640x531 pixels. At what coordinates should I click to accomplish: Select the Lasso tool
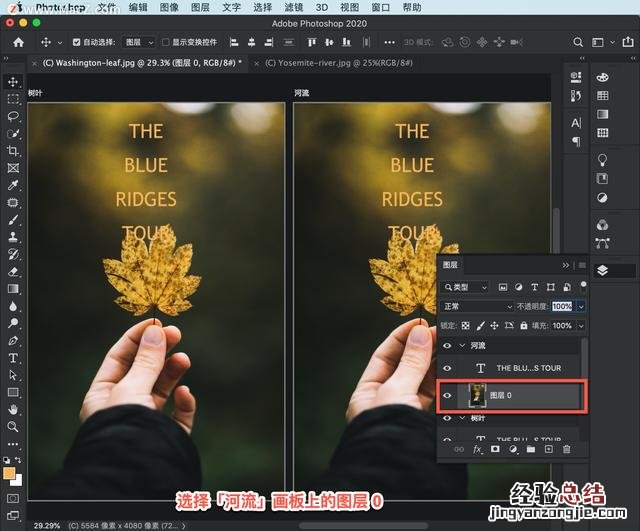13,116
